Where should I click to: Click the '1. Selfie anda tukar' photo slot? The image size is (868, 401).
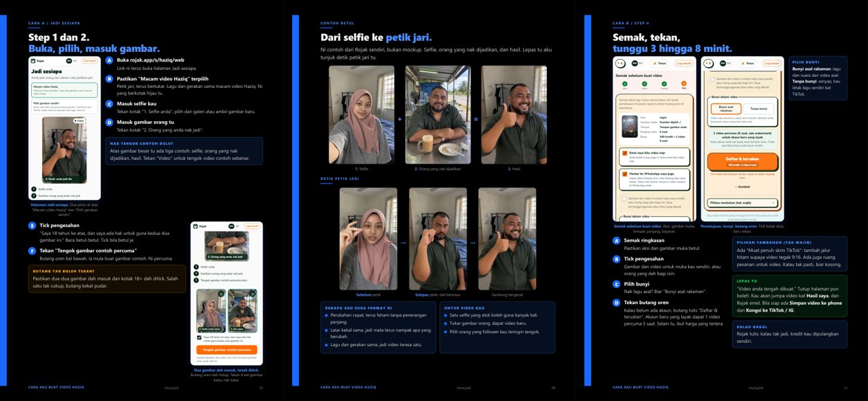click(211, 310)
